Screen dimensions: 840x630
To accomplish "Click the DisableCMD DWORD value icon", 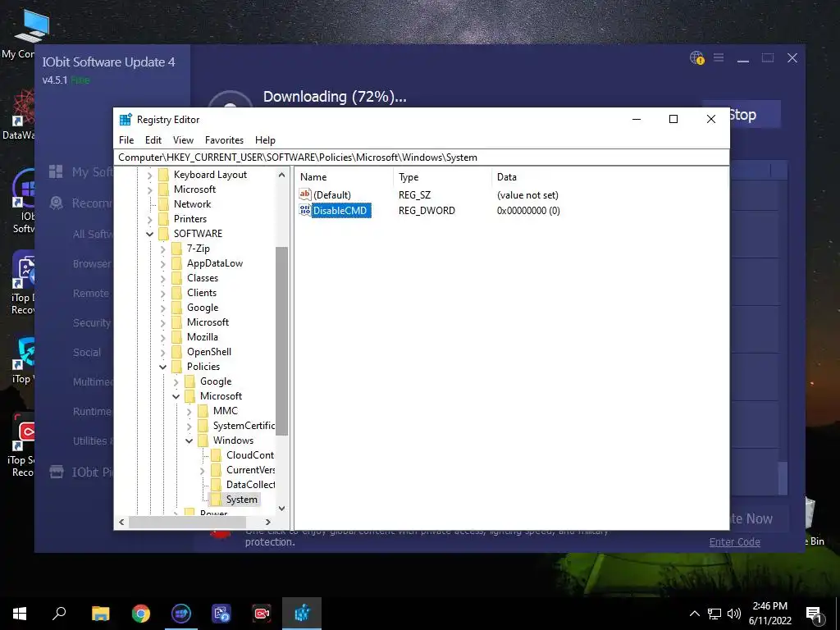I will pyautogui.click(x=305, y=210).
